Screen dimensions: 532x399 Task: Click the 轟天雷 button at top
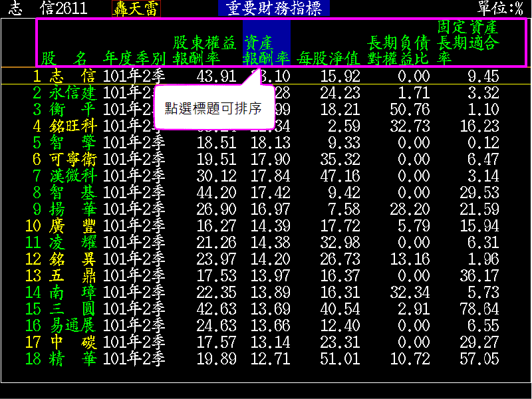pos(136,8)
